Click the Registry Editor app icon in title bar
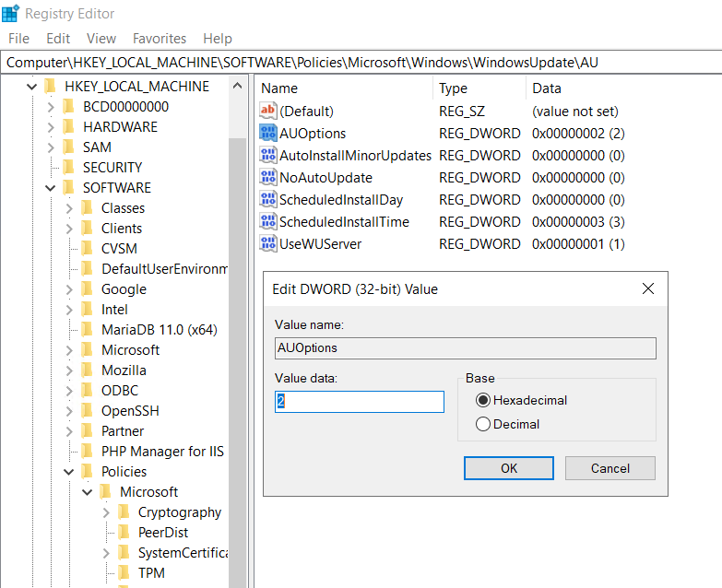The width and height of the screenshot is (722, 588). point(10,13)
